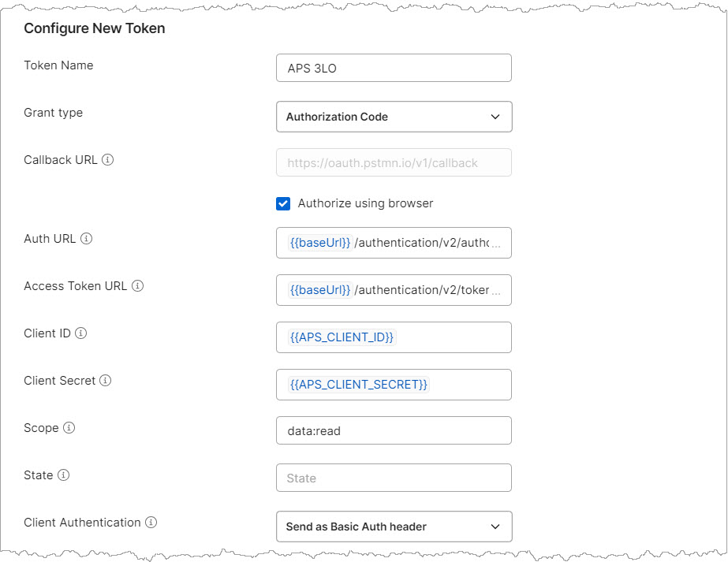Screen dimensions: 728x562
Task: Edit the Token Name field
Action: [394, 68]
